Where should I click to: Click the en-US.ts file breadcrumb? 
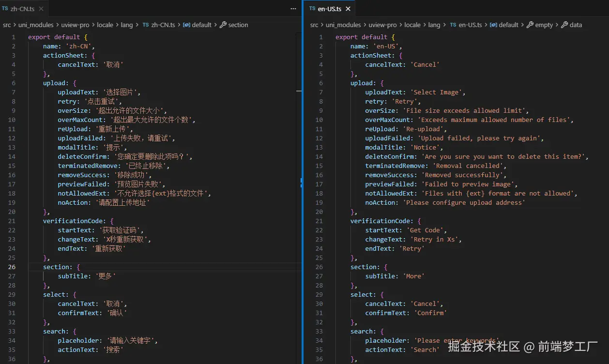click(x=466, y=25)
